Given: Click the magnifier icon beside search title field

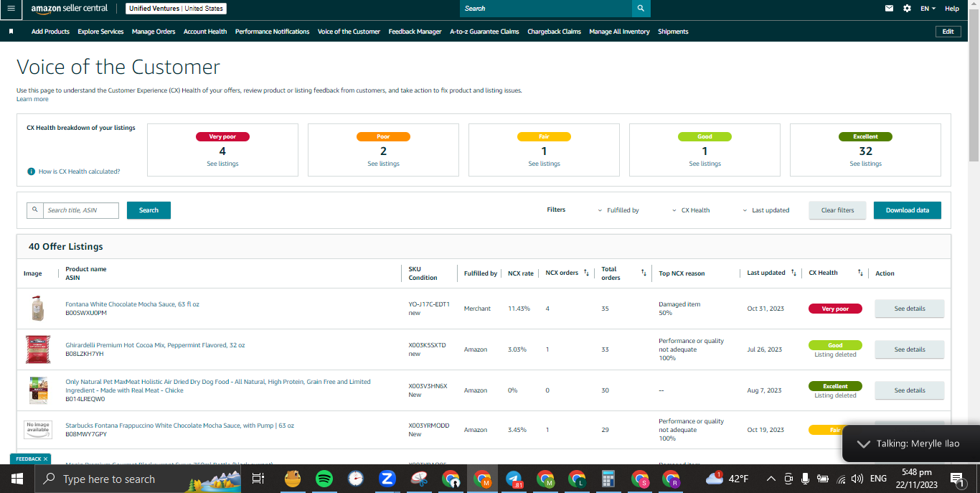Looking at the screenshot, I should click(34, 210).
